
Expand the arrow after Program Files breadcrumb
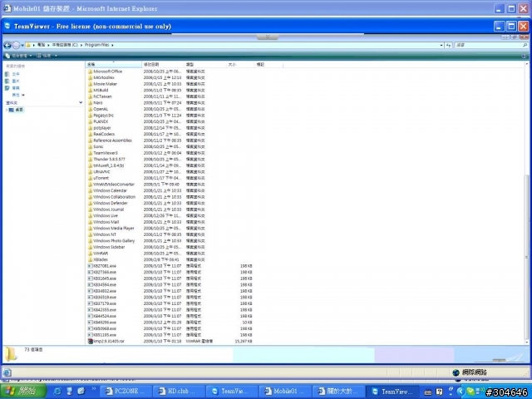click(x=112, y=45)
